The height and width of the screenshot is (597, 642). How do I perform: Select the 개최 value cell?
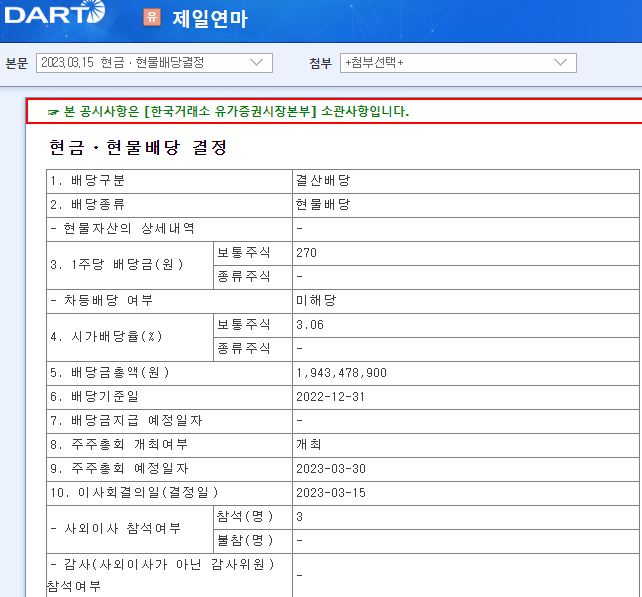[466, 445]
